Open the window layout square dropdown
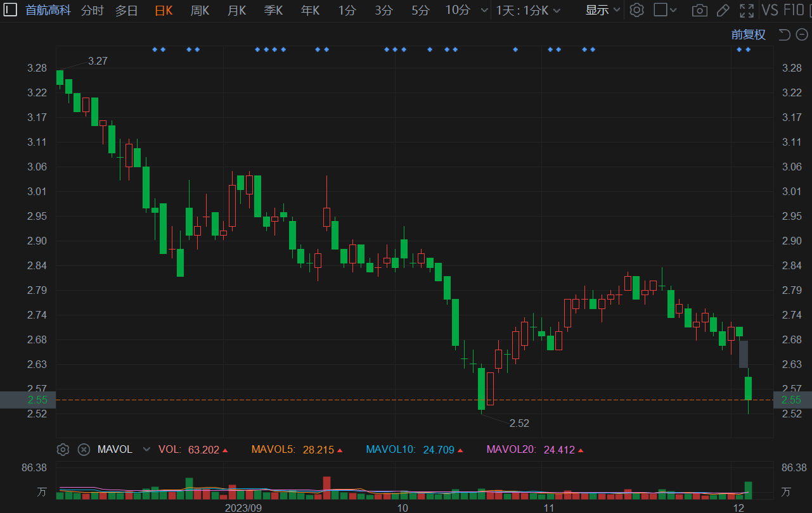812x513 pixels. (x=665, y=10)
